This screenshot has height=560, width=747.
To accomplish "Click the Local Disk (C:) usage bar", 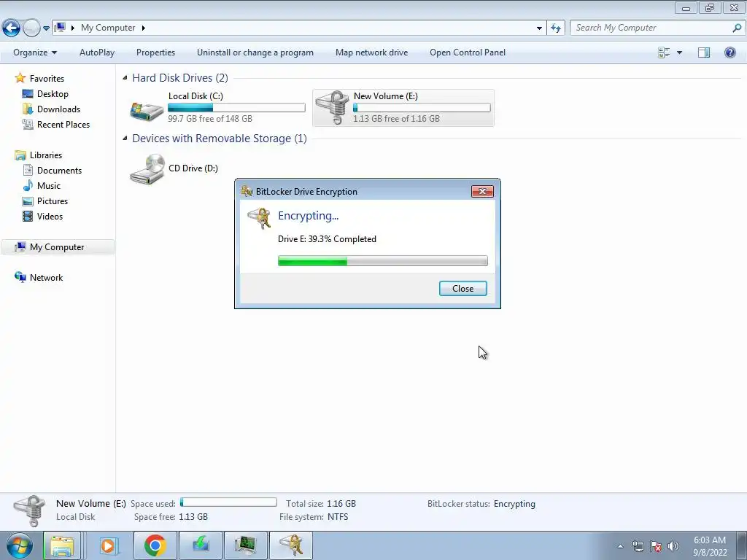I will (236, 108).
